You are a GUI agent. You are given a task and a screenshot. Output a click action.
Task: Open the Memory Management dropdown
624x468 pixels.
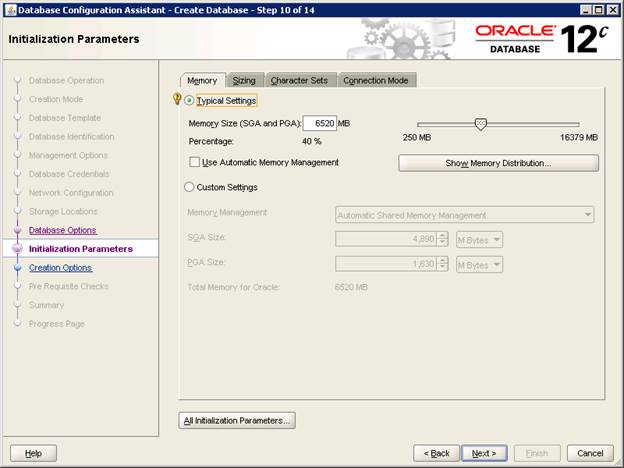(464, 214)
